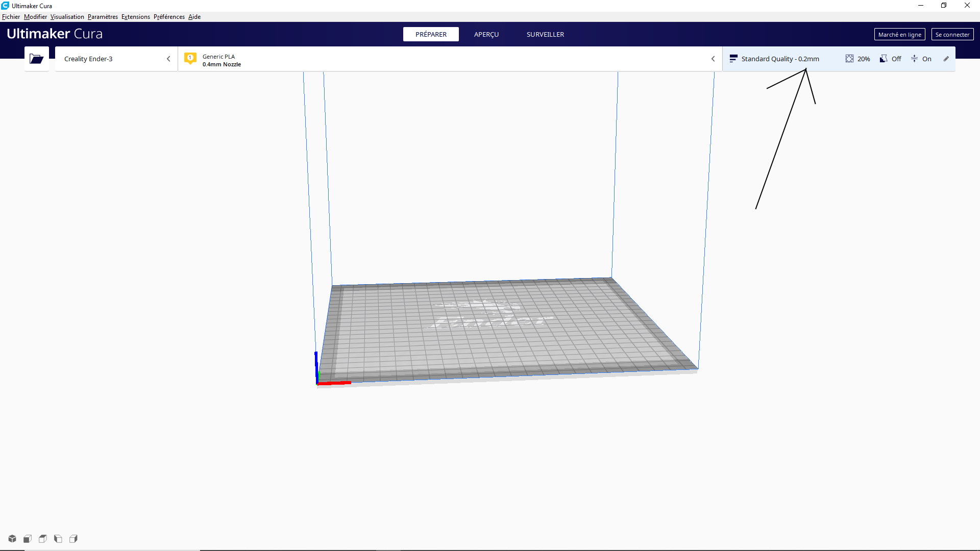Image resolution: width=980 pixels, height=551 pixels.
Task: Click the support Off indicator
Action: (891, 59)
